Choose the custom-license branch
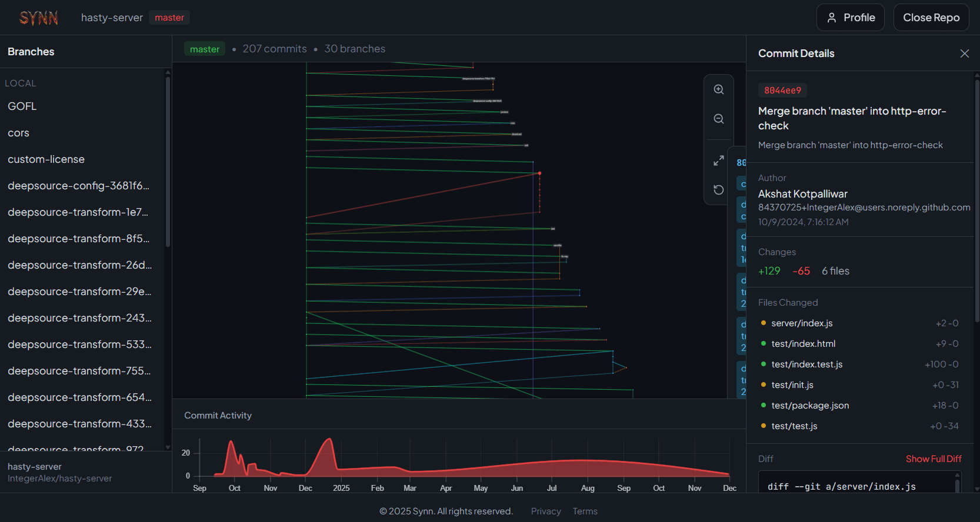980x522 pixels. [x=46, y=159]
